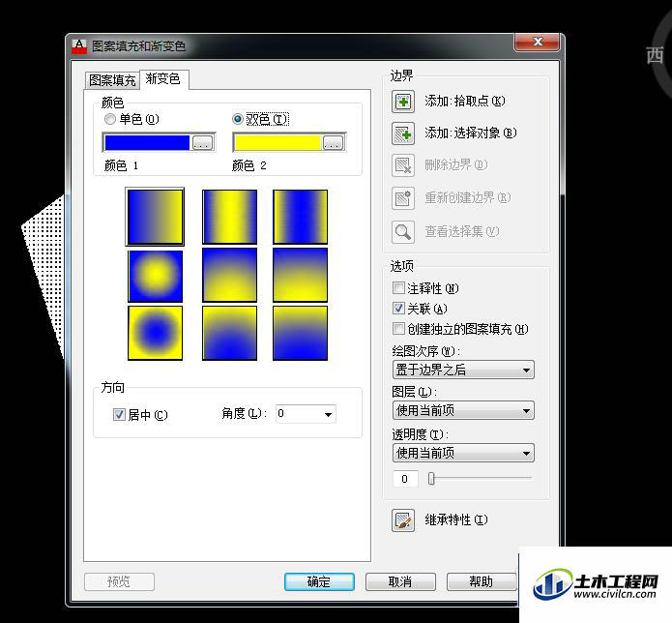Enable the 注释性 checkbox

(x=398, y=287)
